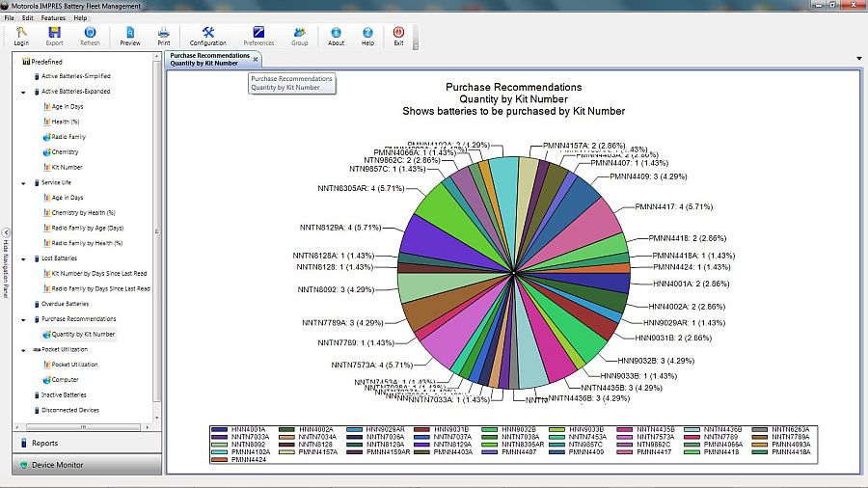Screen dimensions: 868x488
Task: Switch to the Device Monitor panel
Action: [87, 465]
